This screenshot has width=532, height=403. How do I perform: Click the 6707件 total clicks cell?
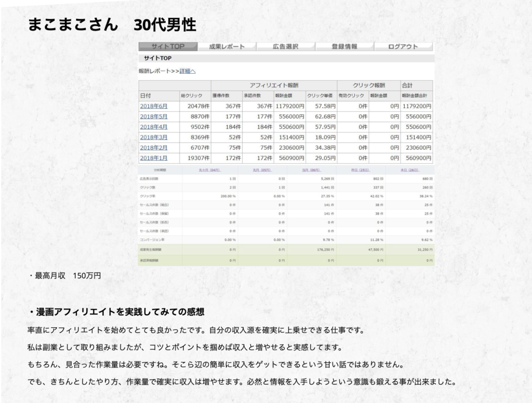pos(195,147)
